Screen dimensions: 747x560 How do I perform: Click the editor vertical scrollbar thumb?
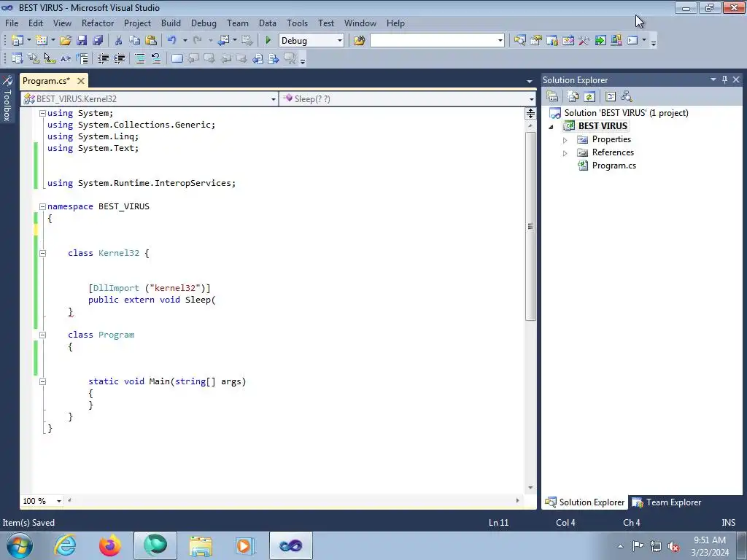coord(530,227)
